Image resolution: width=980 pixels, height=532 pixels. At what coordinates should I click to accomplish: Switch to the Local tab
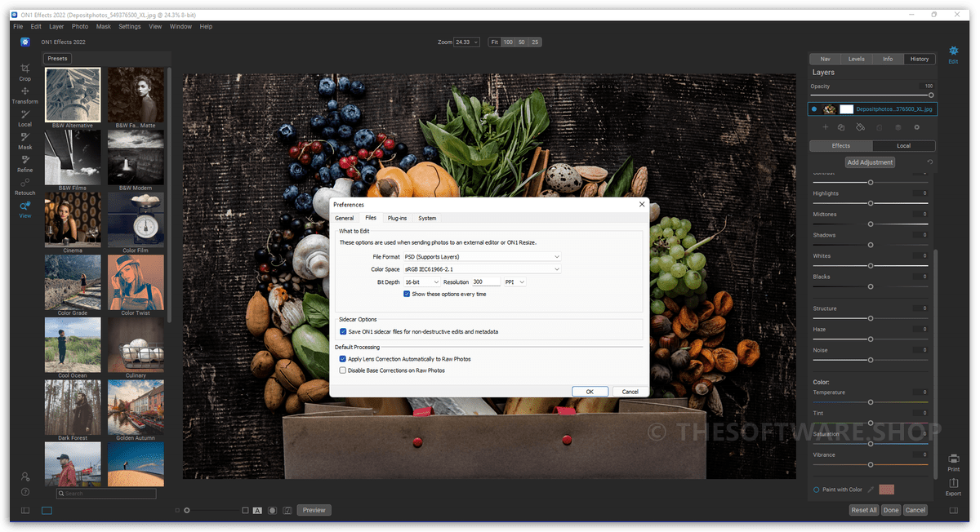(x=904, y=146)
